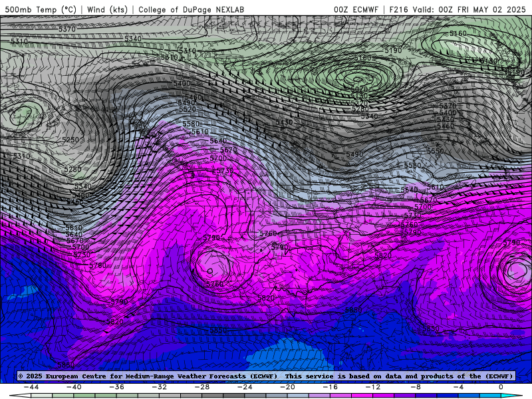Select the 'Wind (kts)' header label

[107, 9]
